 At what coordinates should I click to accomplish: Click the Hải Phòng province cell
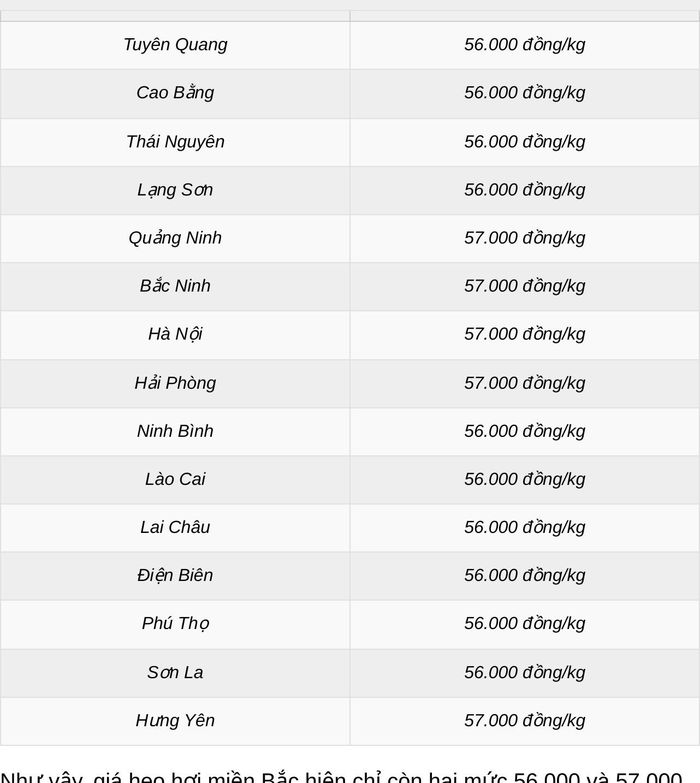[x=175, y=384]
